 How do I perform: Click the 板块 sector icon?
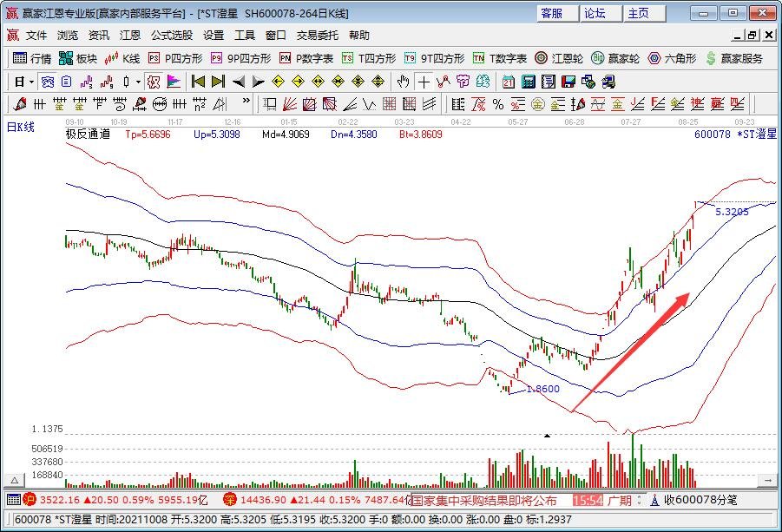point(78,58)
